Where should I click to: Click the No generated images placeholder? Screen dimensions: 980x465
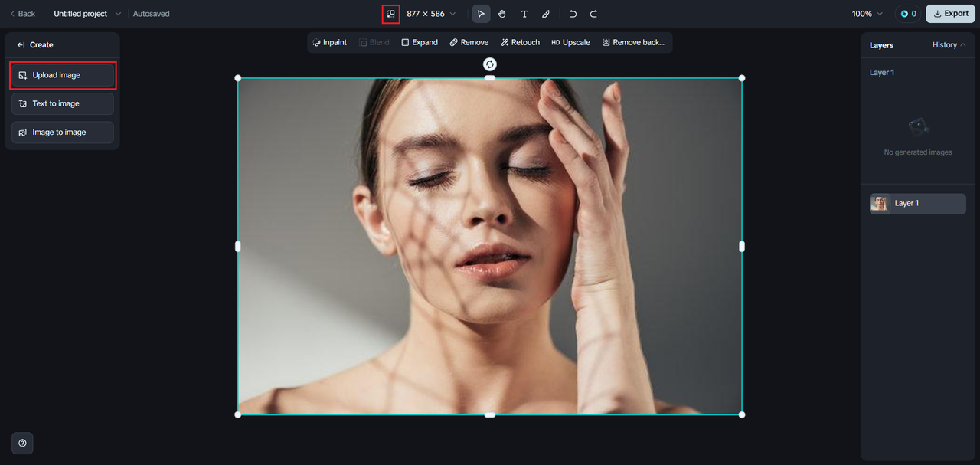[x=918, y=138]
